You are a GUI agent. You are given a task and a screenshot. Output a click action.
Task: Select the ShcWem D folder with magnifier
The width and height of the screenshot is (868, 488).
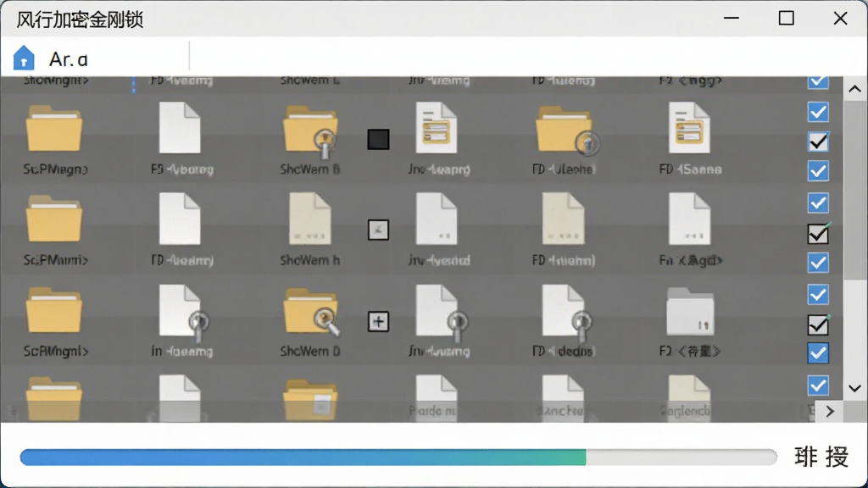(311, 312)
